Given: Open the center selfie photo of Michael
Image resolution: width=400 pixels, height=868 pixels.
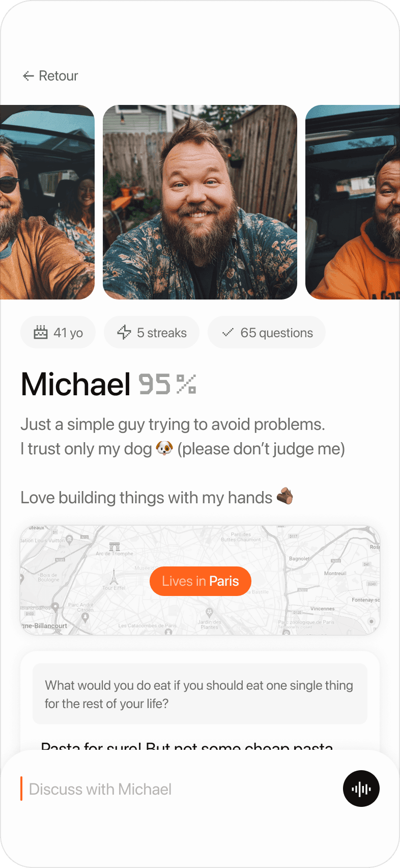Looking at the screenshot, I should pyautogui.click(x=200, y=202).
